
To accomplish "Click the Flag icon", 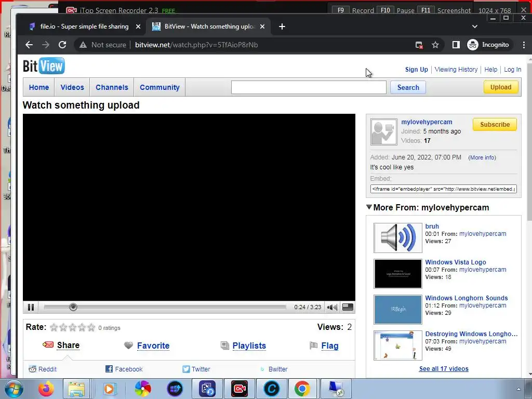I will (x=313, y=345).
